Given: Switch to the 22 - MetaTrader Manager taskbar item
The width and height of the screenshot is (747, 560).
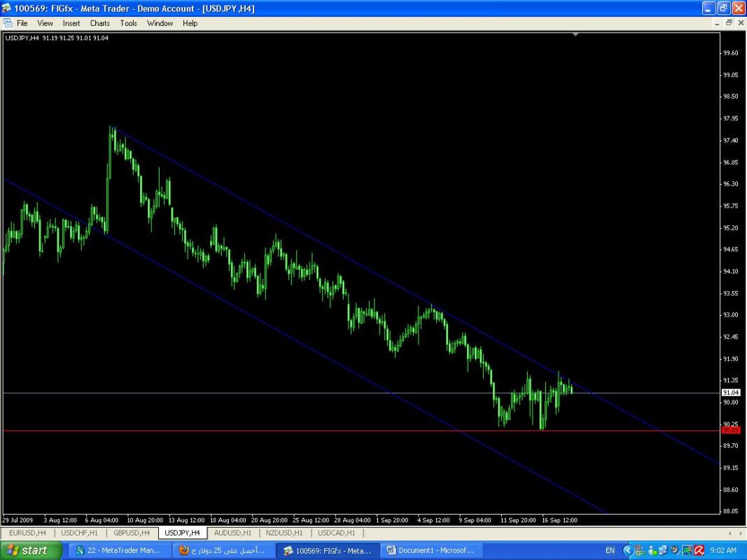Looking at the screenshot, I should pos(118,550).
